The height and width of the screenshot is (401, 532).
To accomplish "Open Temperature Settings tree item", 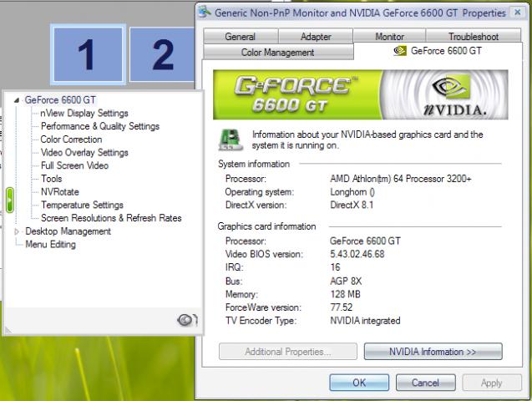I will pos(82,205).
